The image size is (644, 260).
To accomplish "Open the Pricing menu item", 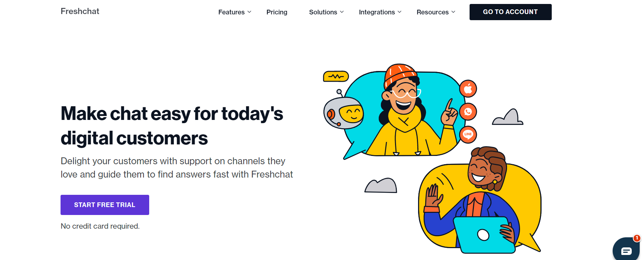I will [x=277, y=12].
